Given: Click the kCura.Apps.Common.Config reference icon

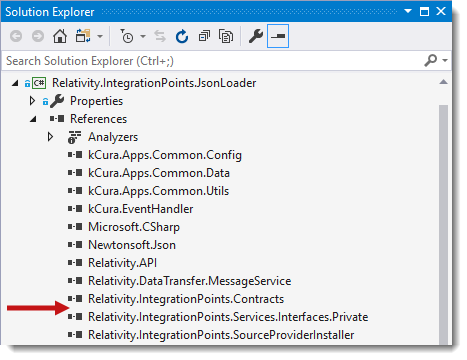Looking at the screenshot, I should click(x=75, y=155).
